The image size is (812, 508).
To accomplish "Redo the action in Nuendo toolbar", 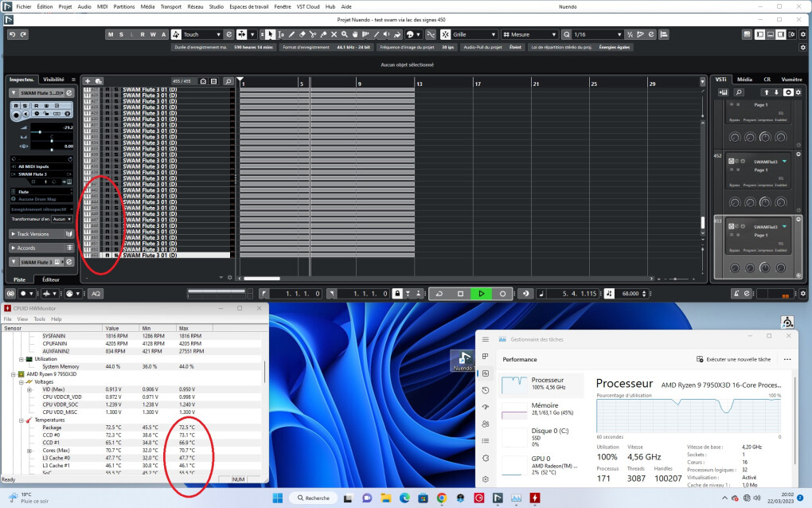I will pyautogui.click(x=23, y=35).
